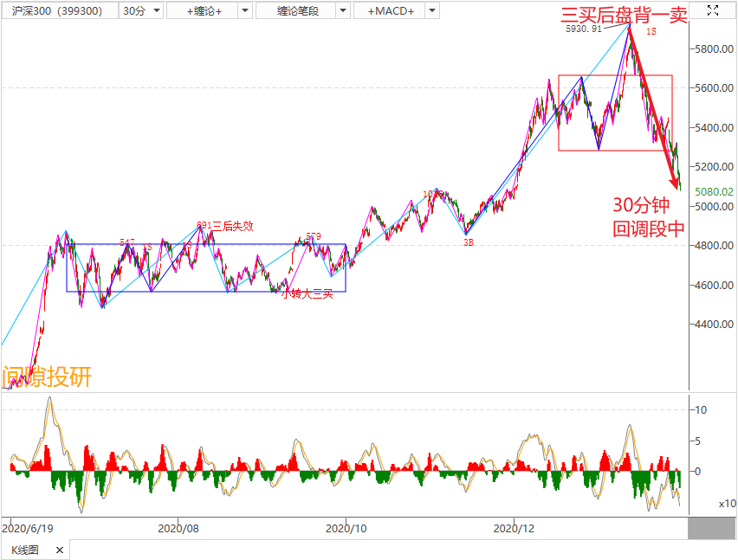Click the 间隙投研 watermark text
The height and width of the screenshot is (560, 738).
click(47, 377)
